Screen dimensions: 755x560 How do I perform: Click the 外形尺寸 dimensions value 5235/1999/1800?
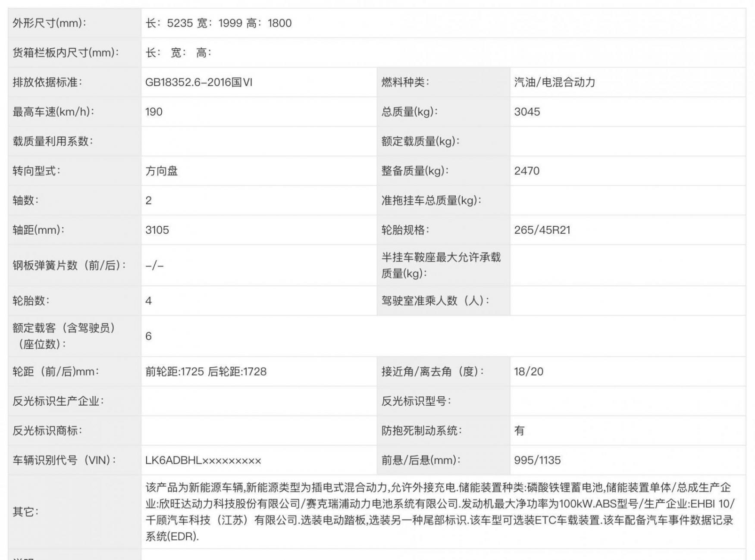[x=218, y=23]
